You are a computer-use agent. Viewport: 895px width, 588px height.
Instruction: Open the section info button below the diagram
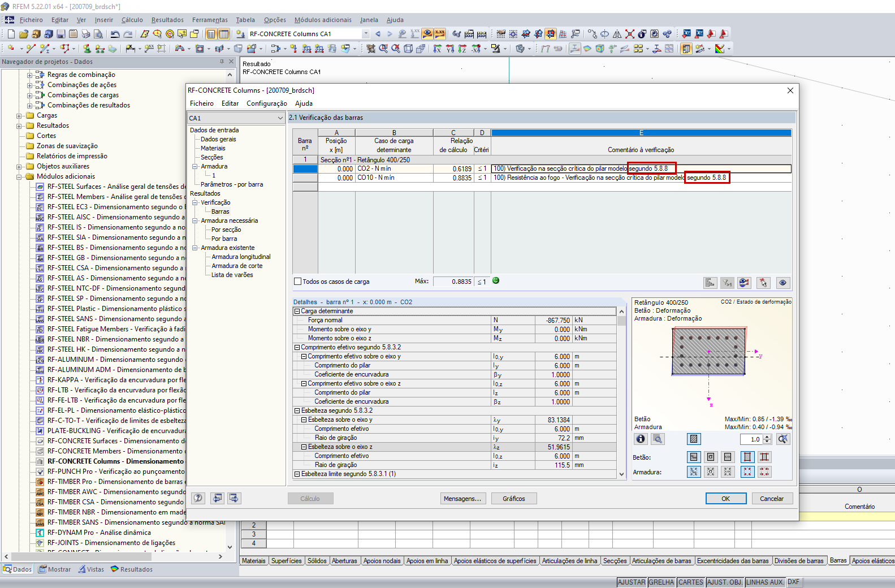coord(641,439)
